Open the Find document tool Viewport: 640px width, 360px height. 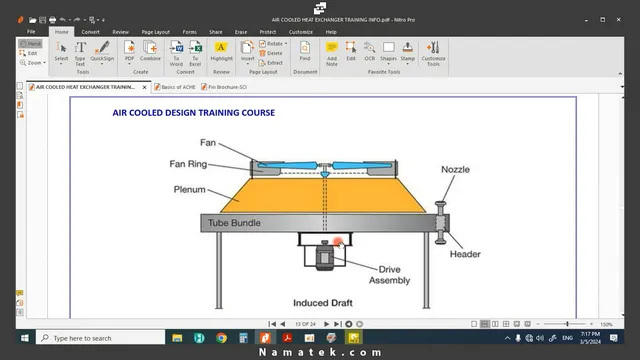[305, 51]
